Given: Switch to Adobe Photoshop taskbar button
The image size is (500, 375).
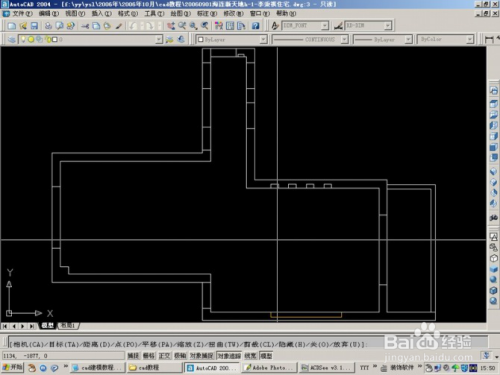Looking at the screenshot, I should point(269,368).
